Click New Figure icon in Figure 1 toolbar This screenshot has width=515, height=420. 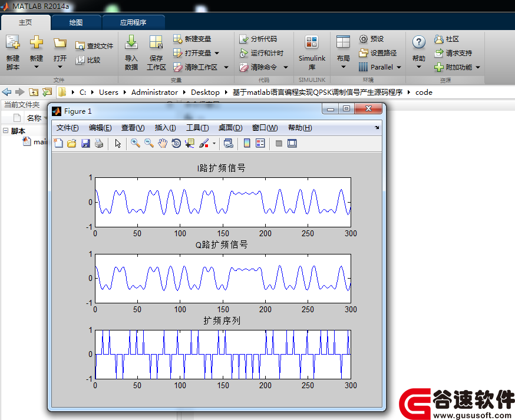click(x=58, y=143)
